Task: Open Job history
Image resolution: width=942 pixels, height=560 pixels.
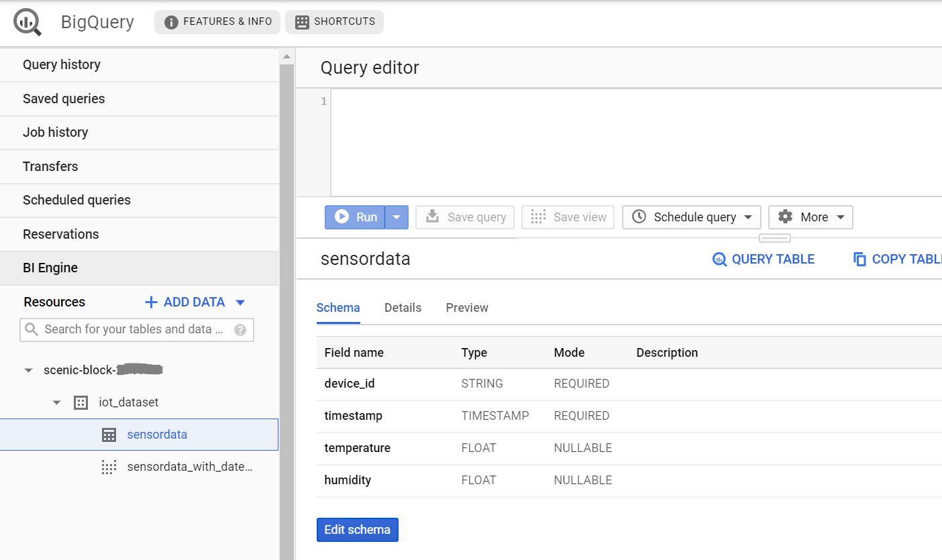Action: [x=139, y=132]
